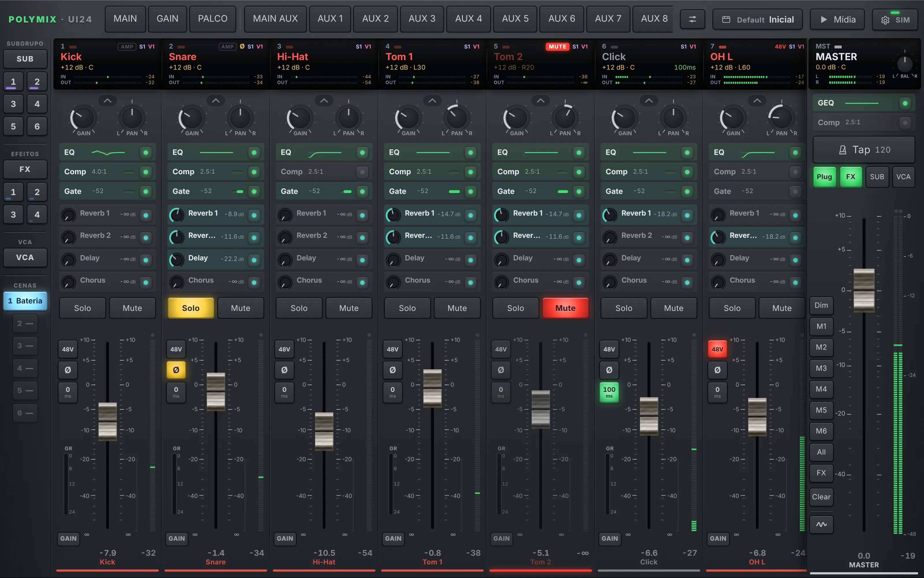
Task: Click the Clear button
Action: point(821,497)
